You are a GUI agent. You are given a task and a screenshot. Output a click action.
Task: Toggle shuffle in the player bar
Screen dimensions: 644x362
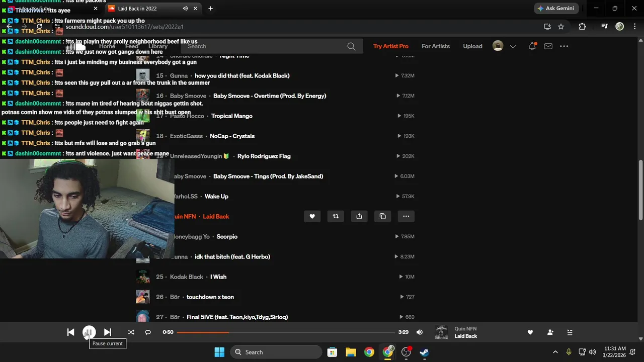131,332
